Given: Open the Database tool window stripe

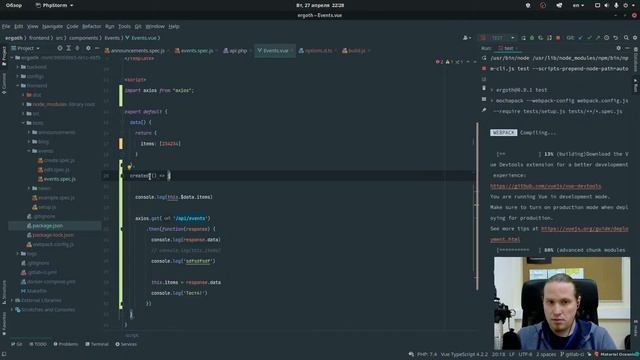Looking at the screenshot, I should pyautogui.click(x=636, y=60).
